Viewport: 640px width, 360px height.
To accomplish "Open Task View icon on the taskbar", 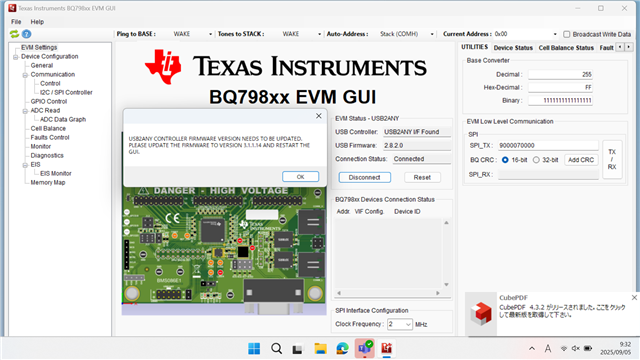I will (298, 349).
